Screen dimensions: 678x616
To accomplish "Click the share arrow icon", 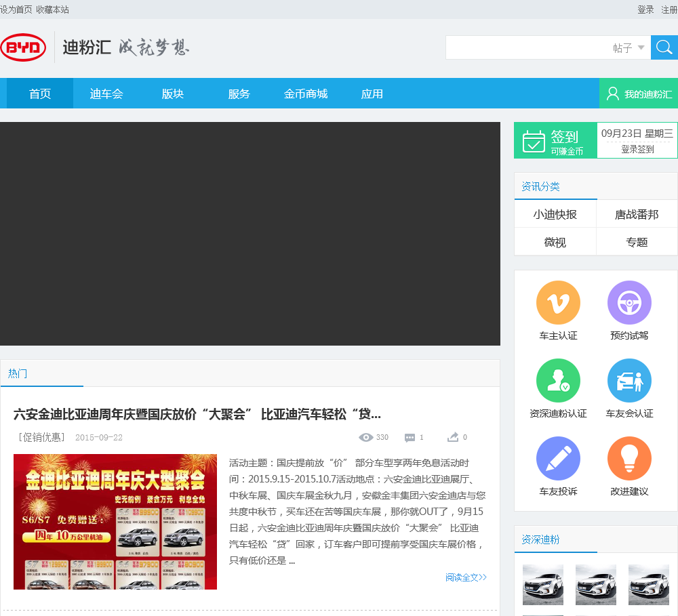I will [453, 437].
